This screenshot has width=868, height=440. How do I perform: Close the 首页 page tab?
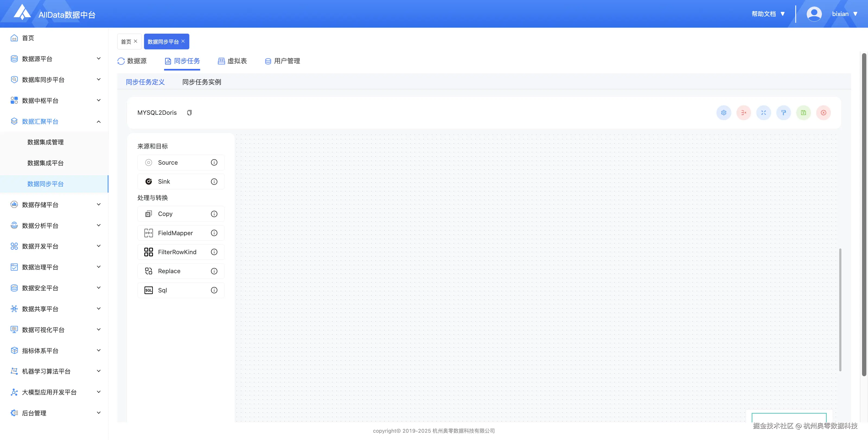[135, 41]
